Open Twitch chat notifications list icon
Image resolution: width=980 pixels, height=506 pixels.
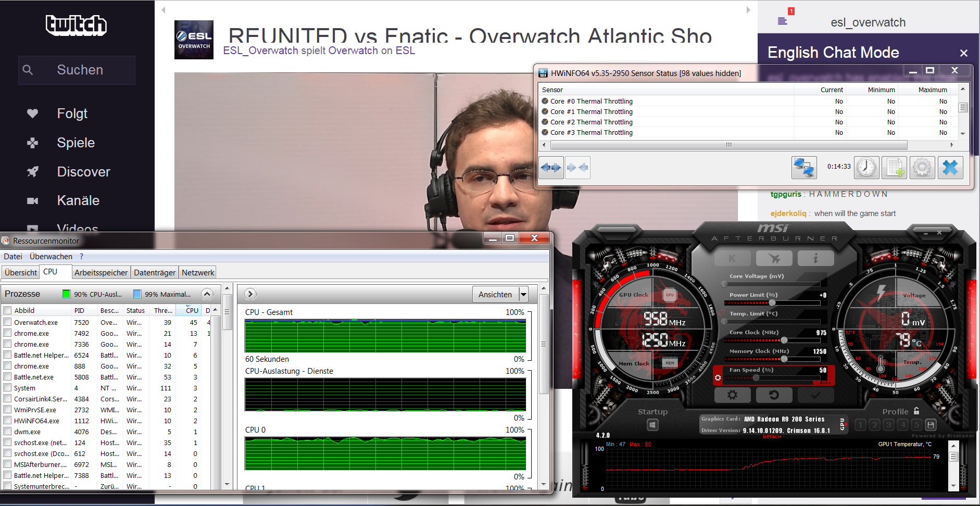(783, 21)
